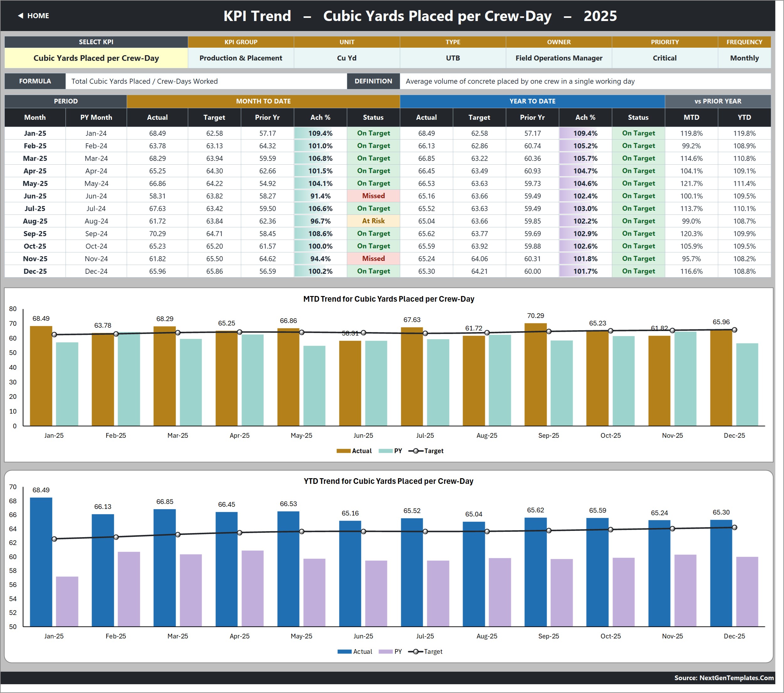This screenshot has width=784, height=693.
Task: Open the Cubic Yards Placed per Crew-Day KPI selector
Action: point(96,58)
